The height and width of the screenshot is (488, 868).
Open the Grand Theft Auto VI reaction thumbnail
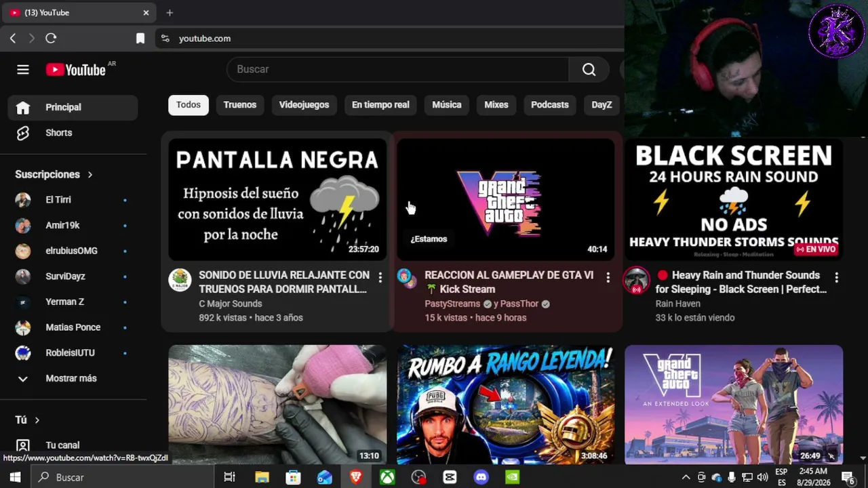click(506, 199)
